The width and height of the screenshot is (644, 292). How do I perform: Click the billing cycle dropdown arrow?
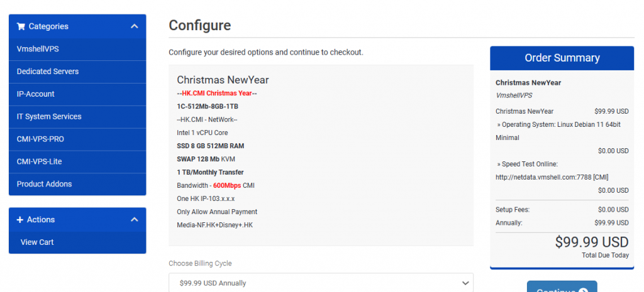(465, 283)
